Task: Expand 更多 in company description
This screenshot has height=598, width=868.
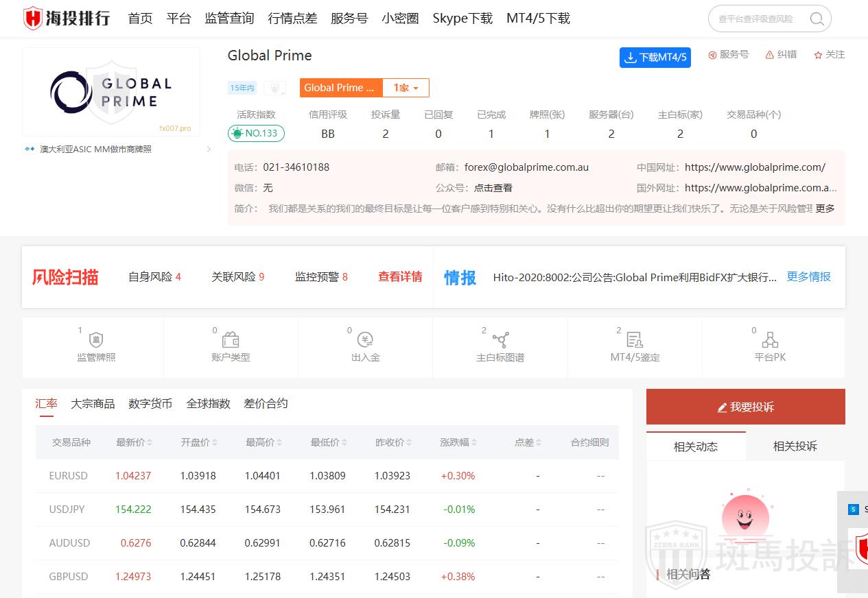Action: (x=825, y=208)
